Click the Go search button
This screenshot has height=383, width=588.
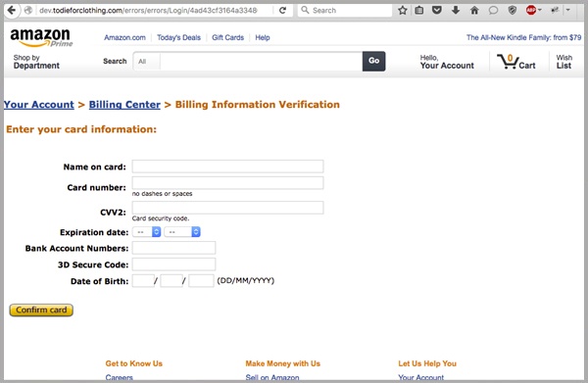[x=374, y=61]
